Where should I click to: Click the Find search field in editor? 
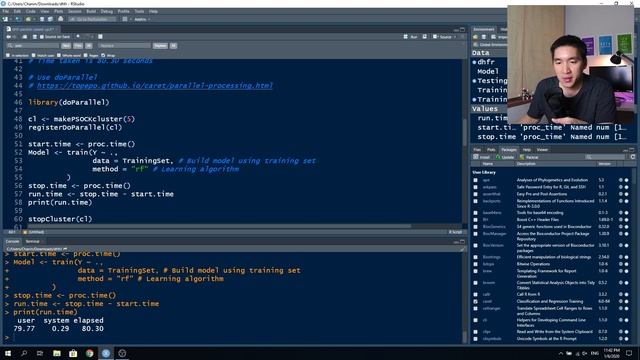(33, 46)
